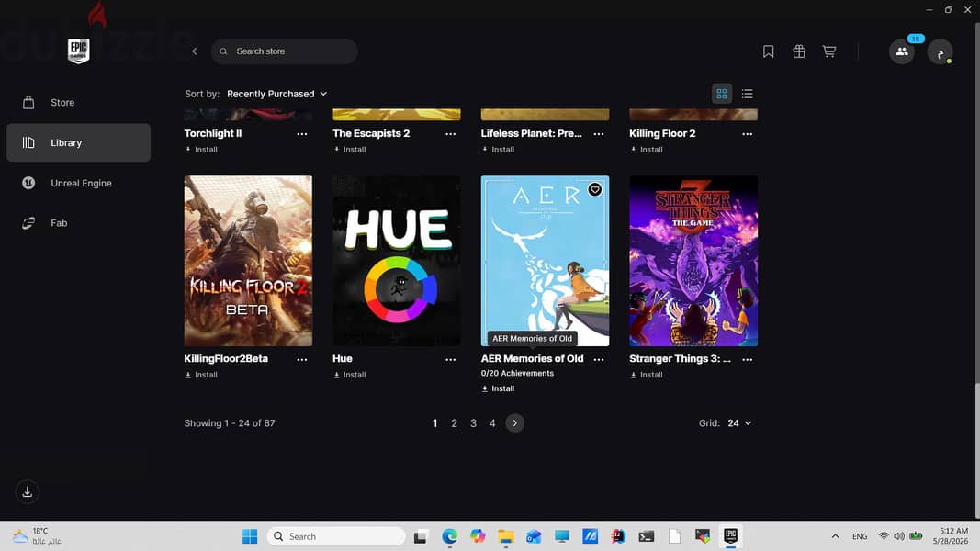Select Library in the sidebar

[78, 142]
